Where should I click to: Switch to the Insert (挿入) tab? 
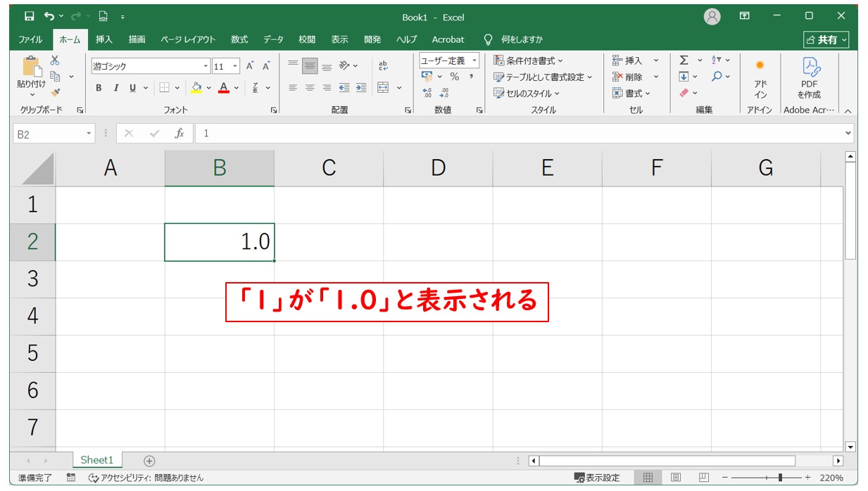104,39
